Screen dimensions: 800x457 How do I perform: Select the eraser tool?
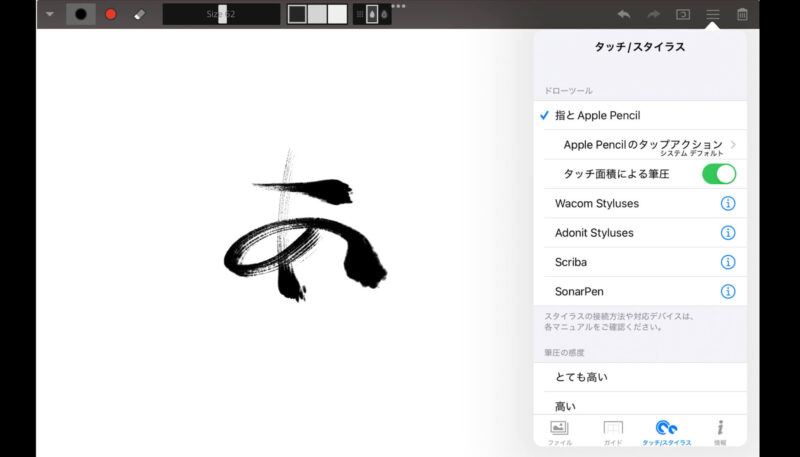point(139,14)
